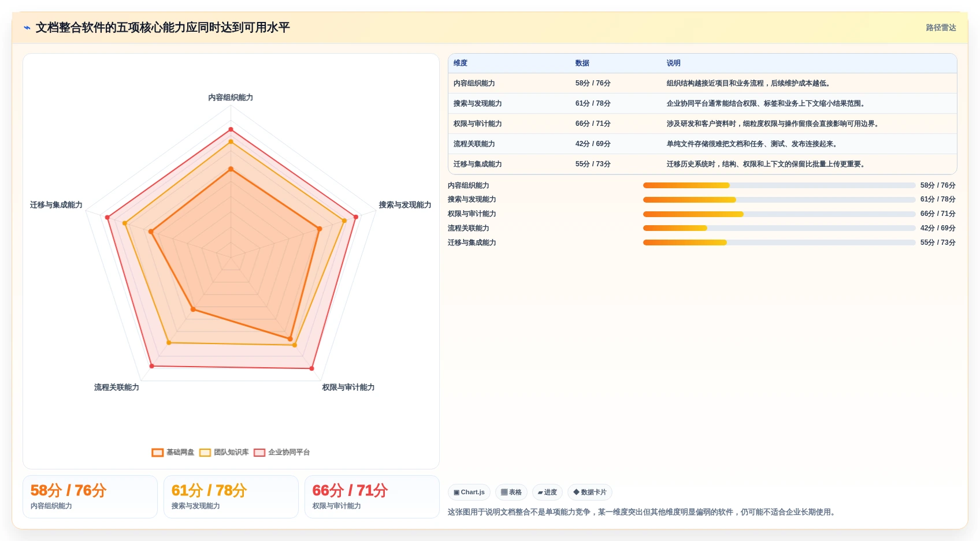This screenshot has height=541, width=980.
Task: Click the 数据卡片 tag chip
Action: point(590,493)
